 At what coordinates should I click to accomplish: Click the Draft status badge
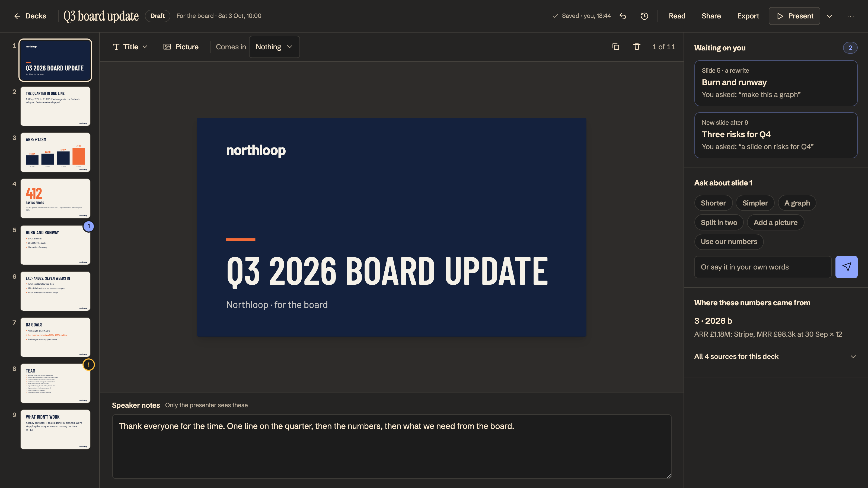coord(157,16)
